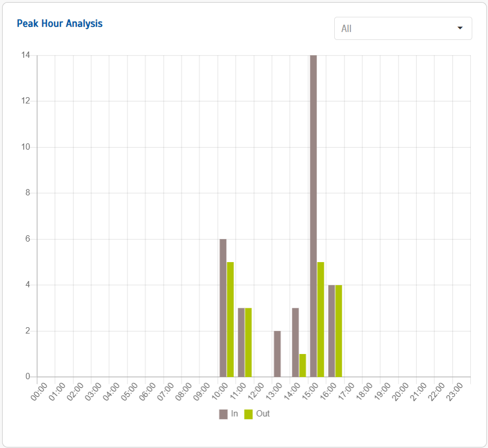Click the gray 'In' bar at 10:00
The image size is (488, 448).
pyautogui.click(x=223, y=308)
